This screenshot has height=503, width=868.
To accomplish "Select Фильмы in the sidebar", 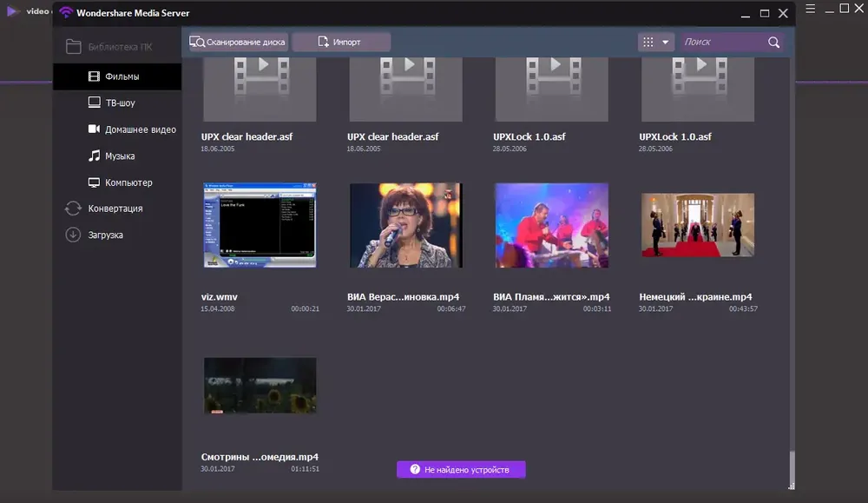I will (117, 76).
